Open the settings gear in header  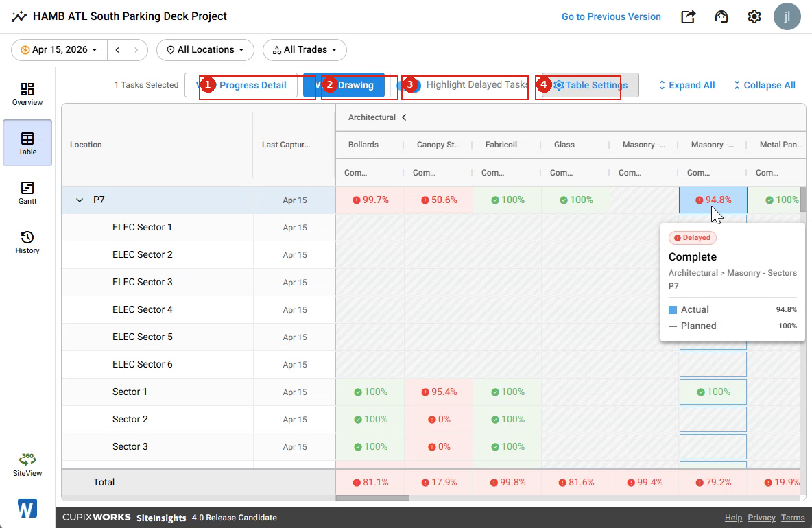[754, 16]
